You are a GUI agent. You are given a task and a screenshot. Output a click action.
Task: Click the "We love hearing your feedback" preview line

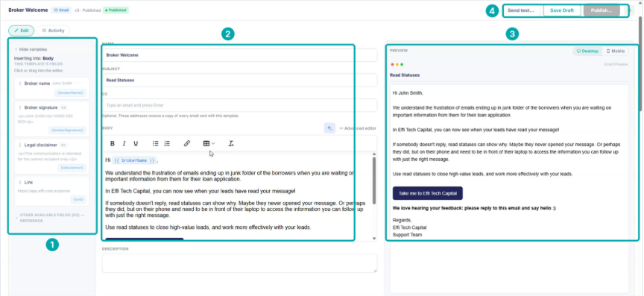click(x=474, y=209)
